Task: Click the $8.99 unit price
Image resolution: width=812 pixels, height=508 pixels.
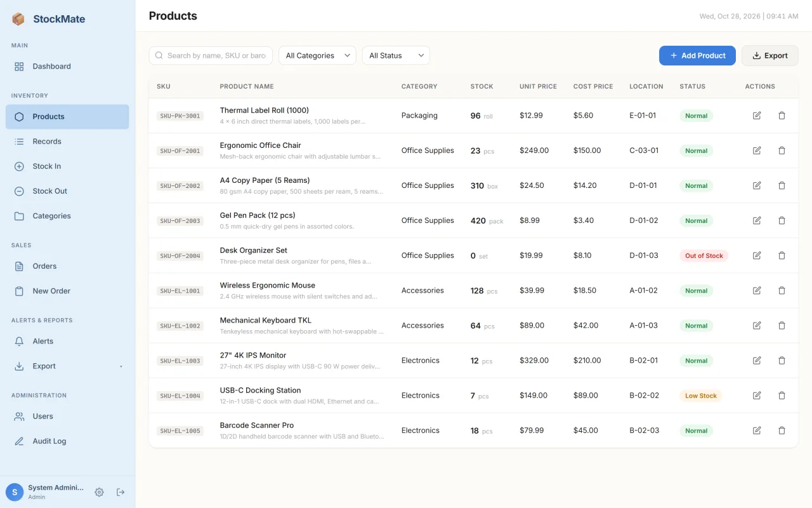Action: coord(530,220)
